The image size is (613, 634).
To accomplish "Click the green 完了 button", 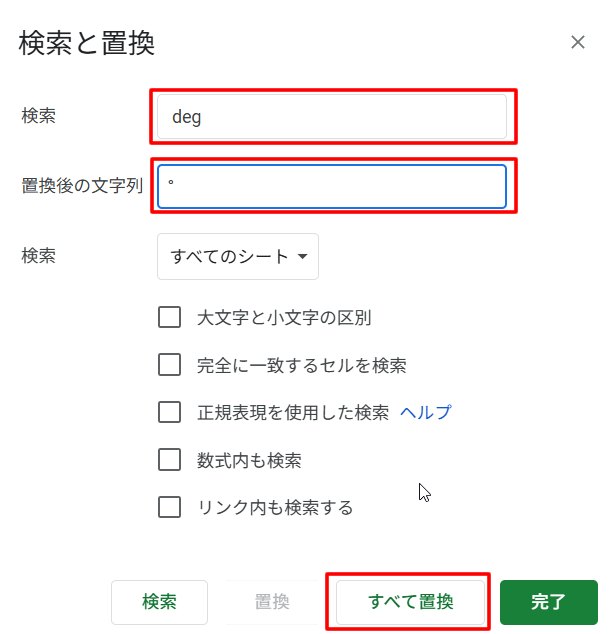I will coord(548,602).
